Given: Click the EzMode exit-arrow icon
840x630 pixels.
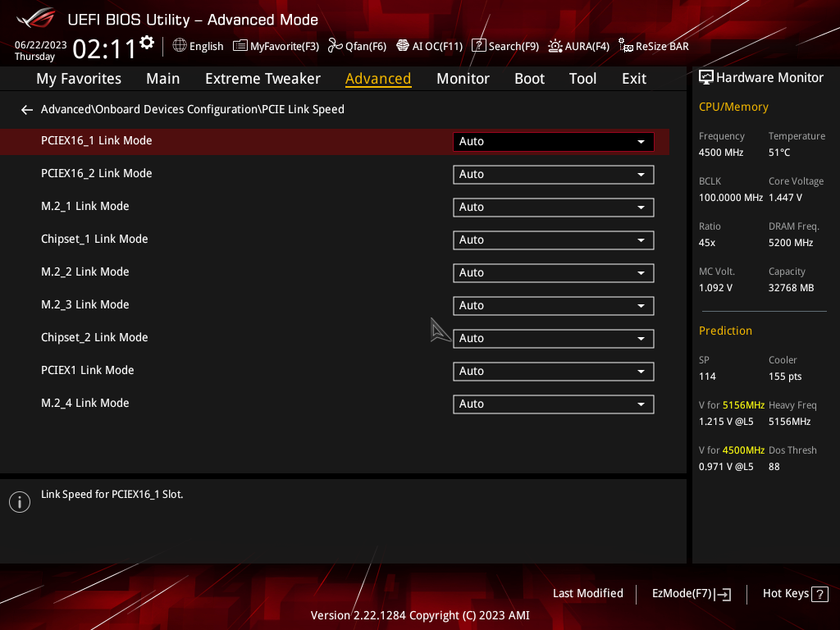Looking at the screenshot, I should pos(723,594).
